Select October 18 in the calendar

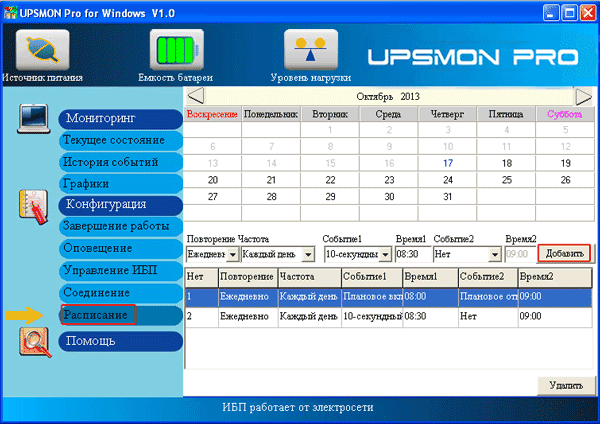(x=507, y=163)
